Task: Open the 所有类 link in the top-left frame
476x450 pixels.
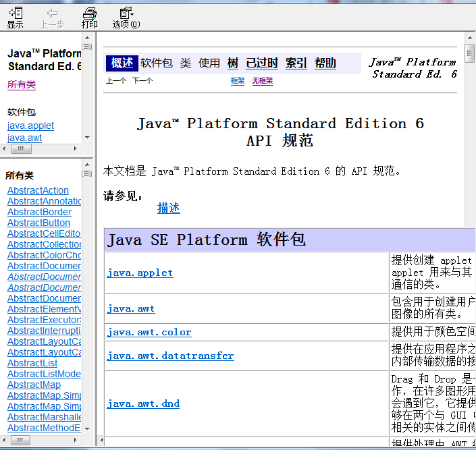Action: (x=22, y=84)
